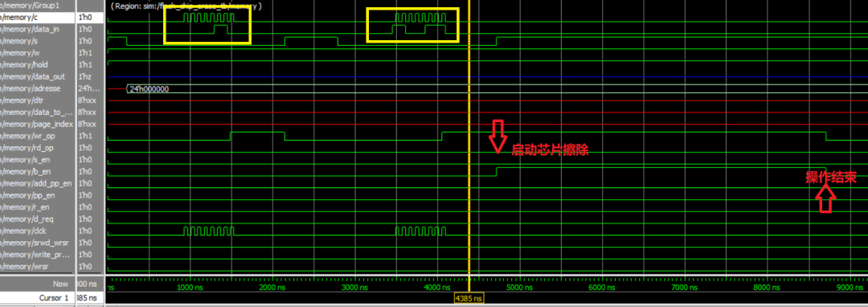Click the 1'h0 value of clck
Viewport: 868px width, 307px height.
[x=84, y=231]
